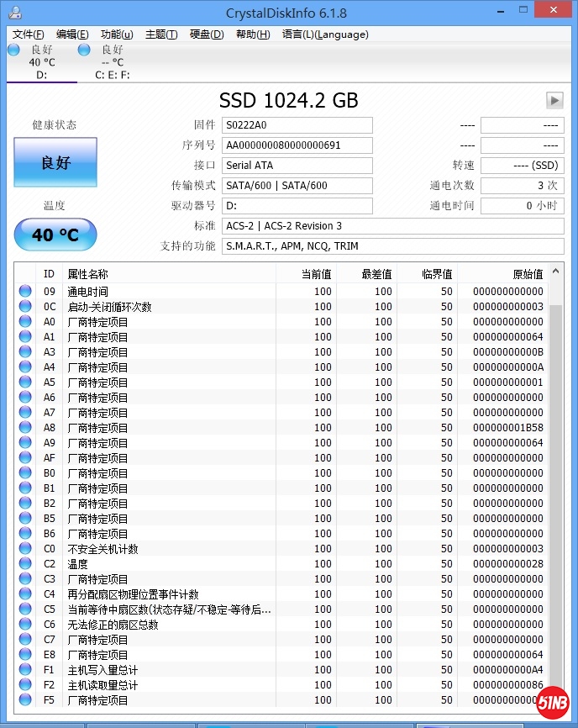Click the status icon for row F5
The width and height of the screenshot is (578, 728).
pos(25,699)
